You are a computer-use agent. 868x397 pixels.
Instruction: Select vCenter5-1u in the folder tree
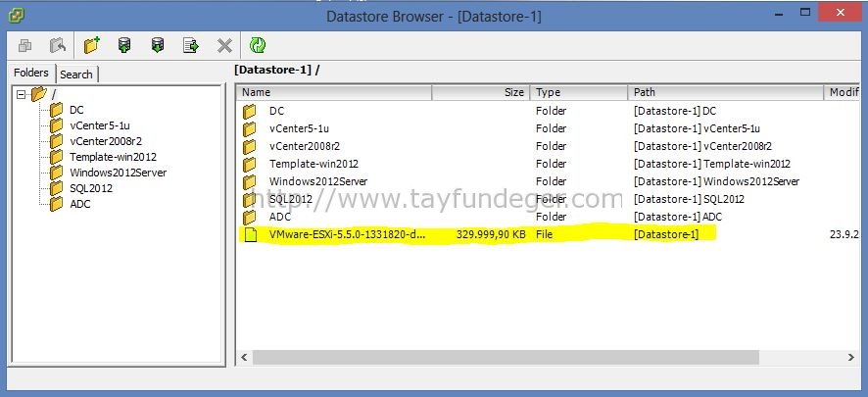pyautogui.click(x=100, y=125)
